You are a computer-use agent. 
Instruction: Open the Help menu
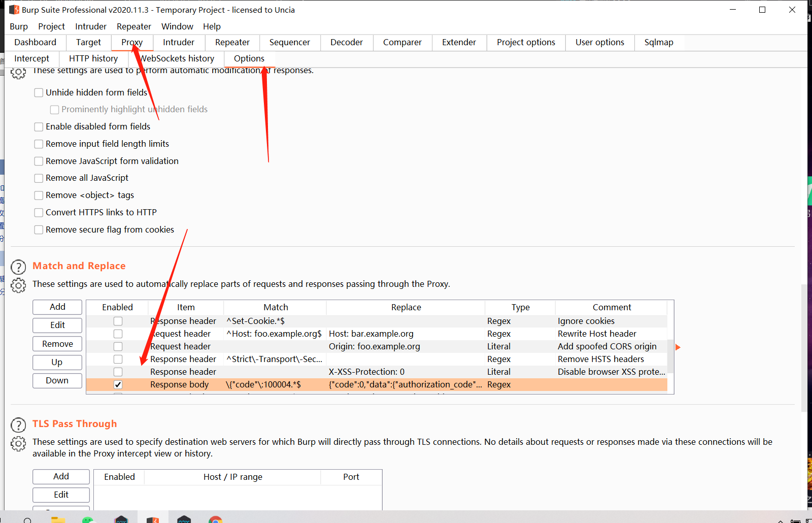click(212, 26)
